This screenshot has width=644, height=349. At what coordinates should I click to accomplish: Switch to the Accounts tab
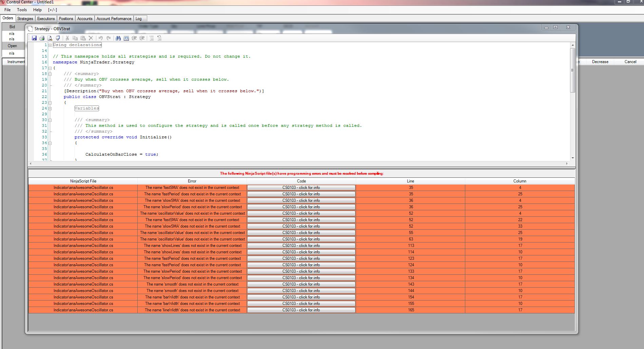(x=85, y=19)
